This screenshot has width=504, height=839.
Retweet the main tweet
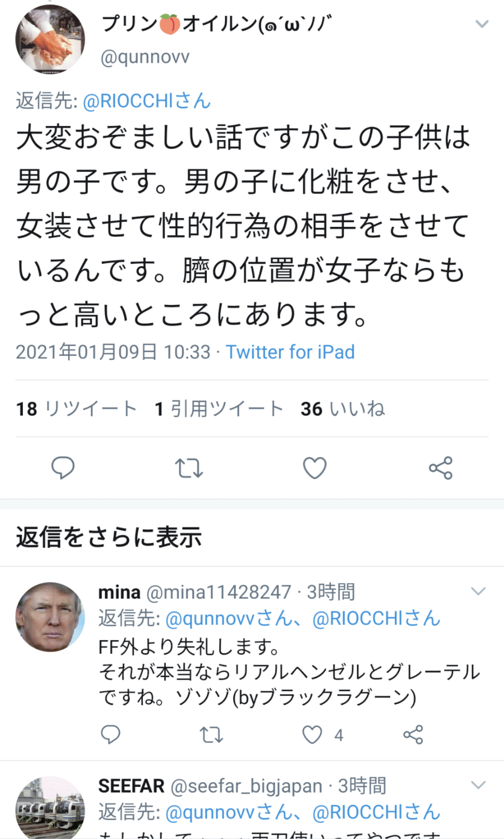[x=189, y=468]
